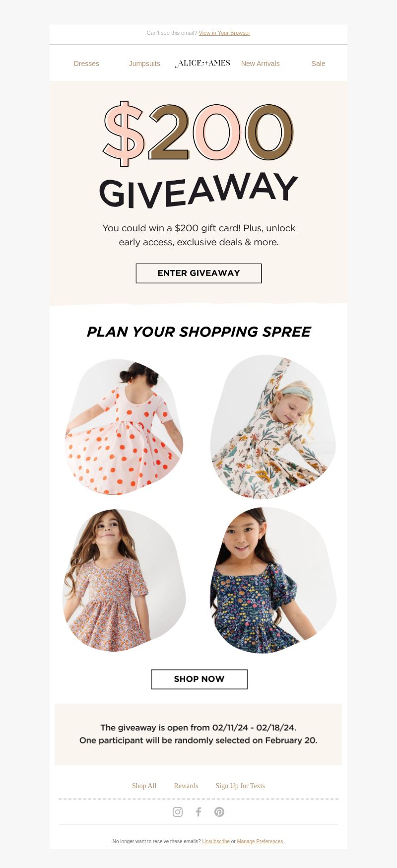Select the orange polka dot dress photo
Screen dimensions: 397x868
(x=124, y=427)
